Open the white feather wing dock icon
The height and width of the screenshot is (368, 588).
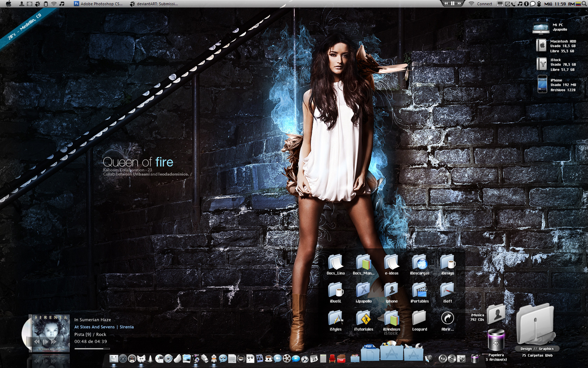point(177,358)
